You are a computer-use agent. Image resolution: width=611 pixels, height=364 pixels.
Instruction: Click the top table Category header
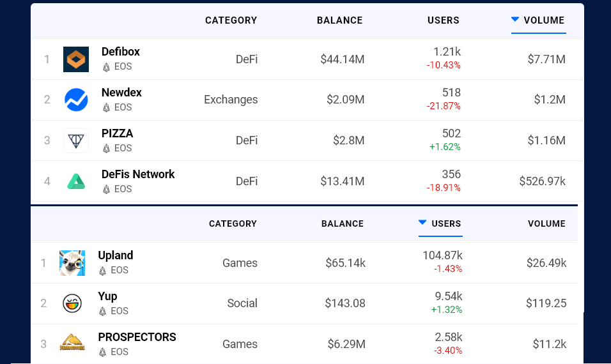pos(231,20)
